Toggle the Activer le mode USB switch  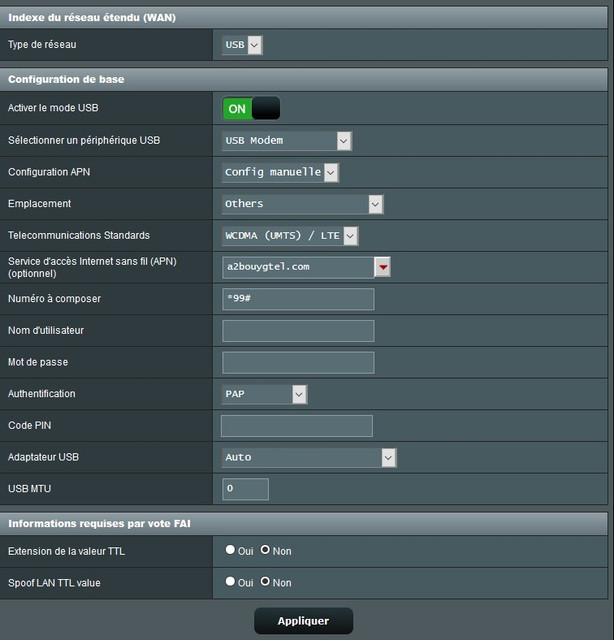(x=251, y=108)
